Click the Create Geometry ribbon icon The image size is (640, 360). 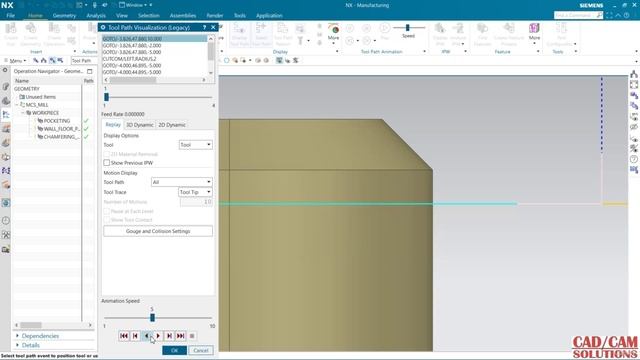pyautogui.click(x=31, y=34)
